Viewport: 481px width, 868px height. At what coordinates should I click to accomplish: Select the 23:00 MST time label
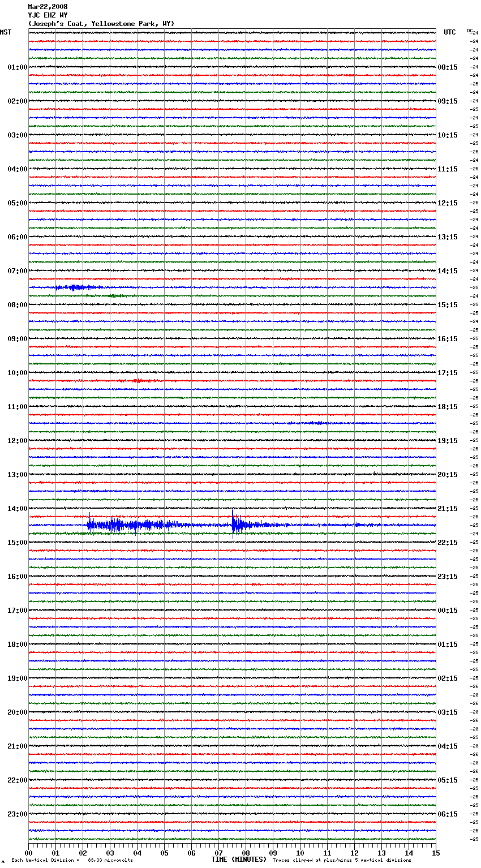pyautogui.click(x=18, y=814)
